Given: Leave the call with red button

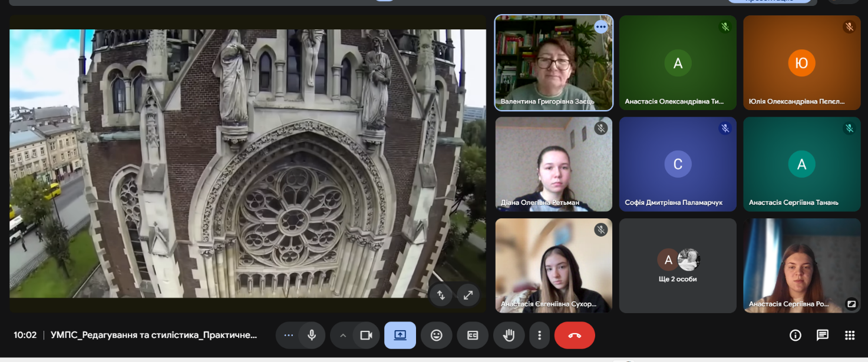Looking at the screenshot, I should point(575,335).
